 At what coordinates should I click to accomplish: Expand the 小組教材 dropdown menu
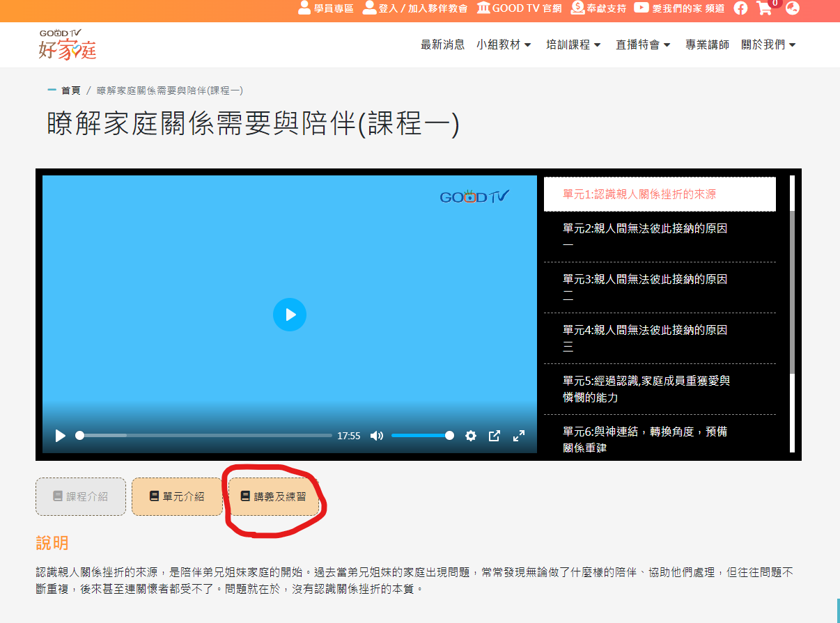(x=504, y=45)
